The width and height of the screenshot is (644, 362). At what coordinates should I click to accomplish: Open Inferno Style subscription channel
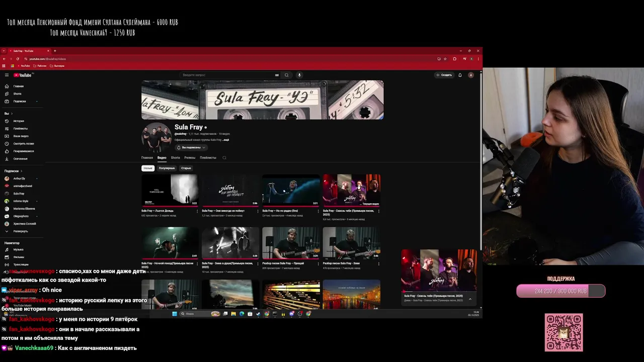click(21, 201)
